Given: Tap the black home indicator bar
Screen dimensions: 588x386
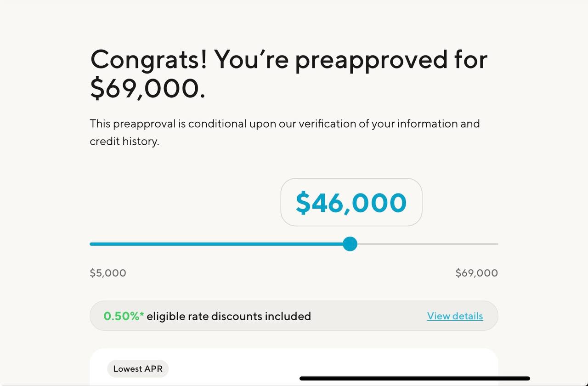Looking at the screenshot, I should pos(414,379).
